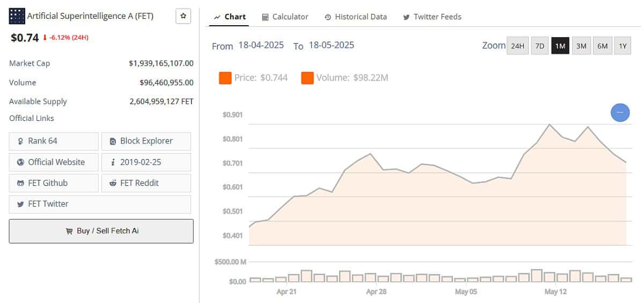Visit the Official Website link
The height and width of the screenshot is (303, 644).
(54, 162)
